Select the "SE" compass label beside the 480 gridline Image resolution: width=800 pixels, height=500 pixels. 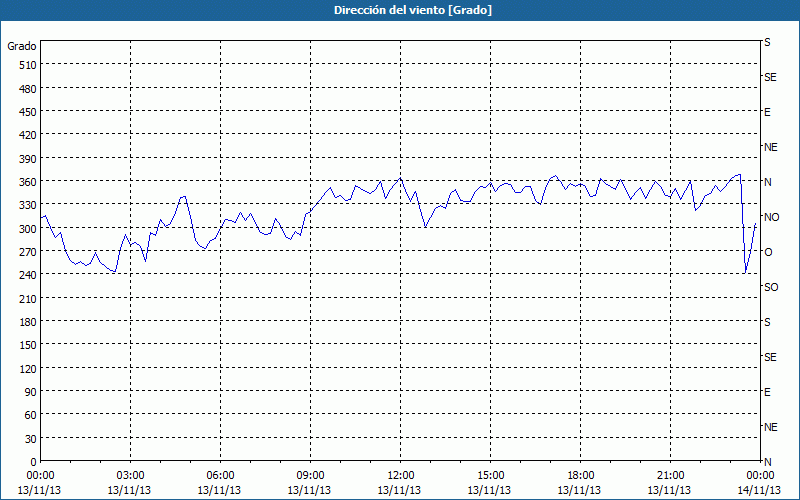(770, 77)
